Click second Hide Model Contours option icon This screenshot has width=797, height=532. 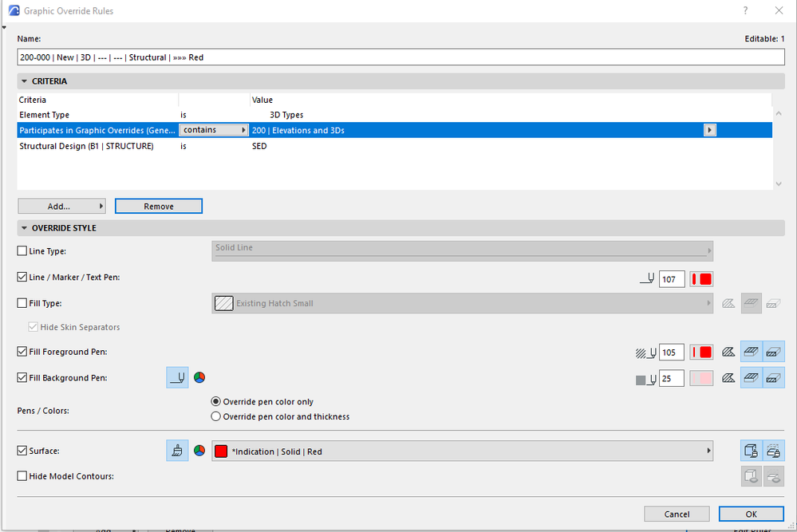click(x=773, y=477)
